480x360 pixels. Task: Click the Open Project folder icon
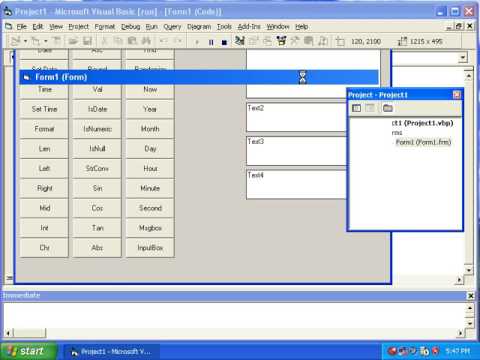click(x=73, y=41)
